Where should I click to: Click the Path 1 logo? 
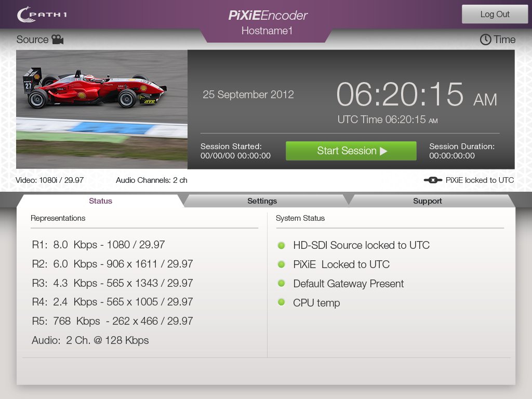tap(42, 15)
